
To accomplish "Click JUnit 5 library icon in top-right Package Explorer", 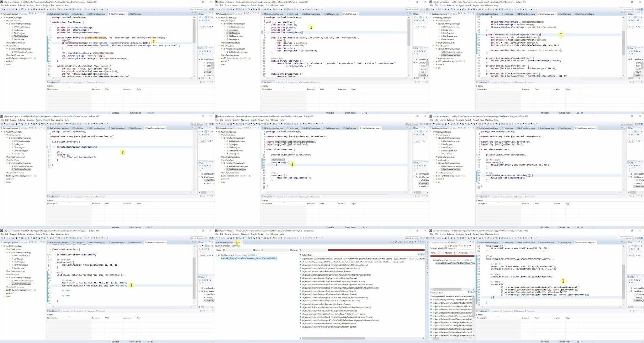I will (436, 64).
